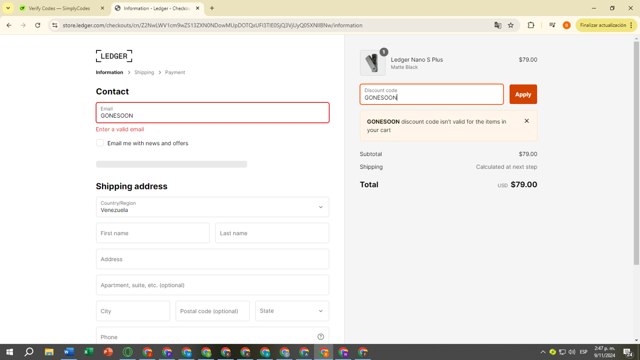The width and height of the screenshot is (640, 360).
Task: Open PowerPoint from the taskbar
Action: 108,352
